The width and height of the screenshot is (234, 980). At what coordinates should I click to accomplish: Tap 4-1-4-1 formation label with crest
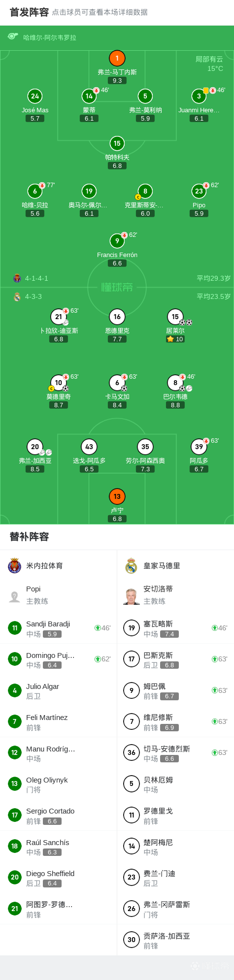(31, 278)
